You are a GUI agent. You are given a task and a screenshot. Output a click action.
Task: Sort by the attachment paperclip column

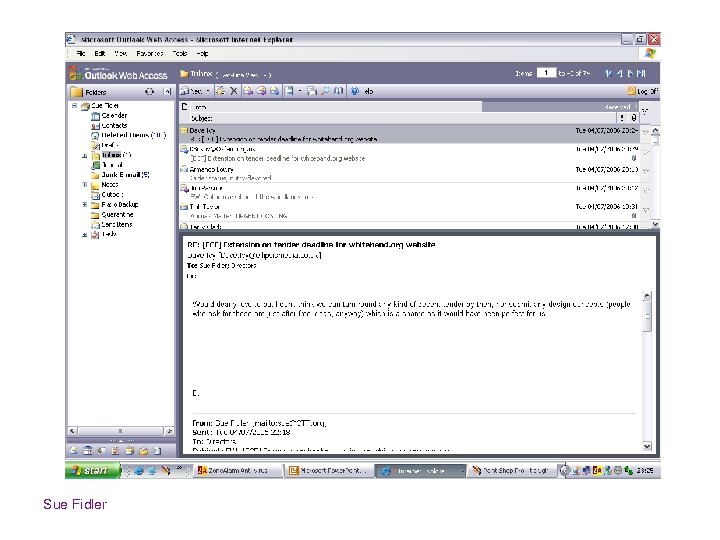tap(633, 118)
